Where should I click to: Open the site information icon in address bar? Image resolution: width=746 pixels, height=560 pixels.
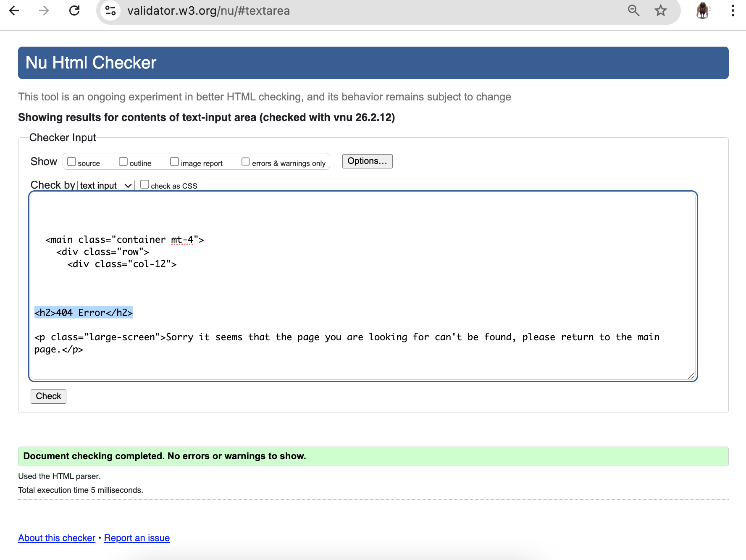pyautogui.click(x=110, y=11)
